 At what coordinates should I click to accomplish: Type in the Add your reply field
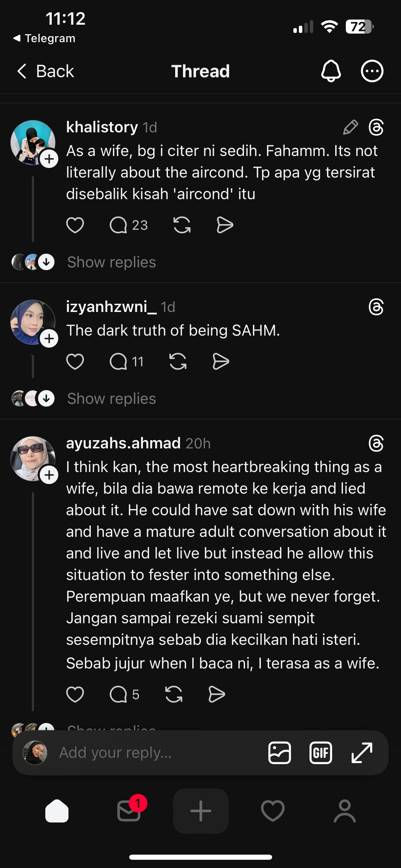pos(154,753)
